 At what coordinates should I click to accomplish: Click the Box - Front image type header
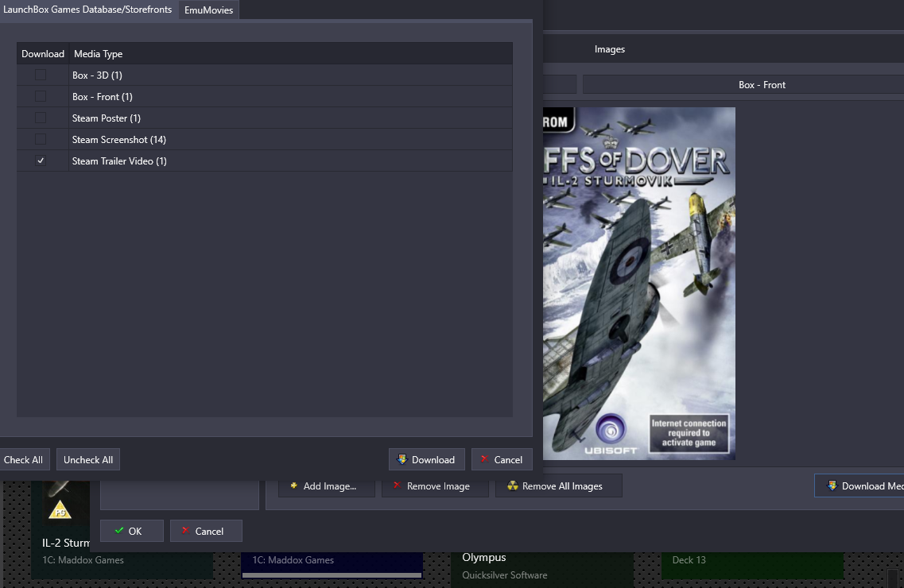(x=743, y=85)
